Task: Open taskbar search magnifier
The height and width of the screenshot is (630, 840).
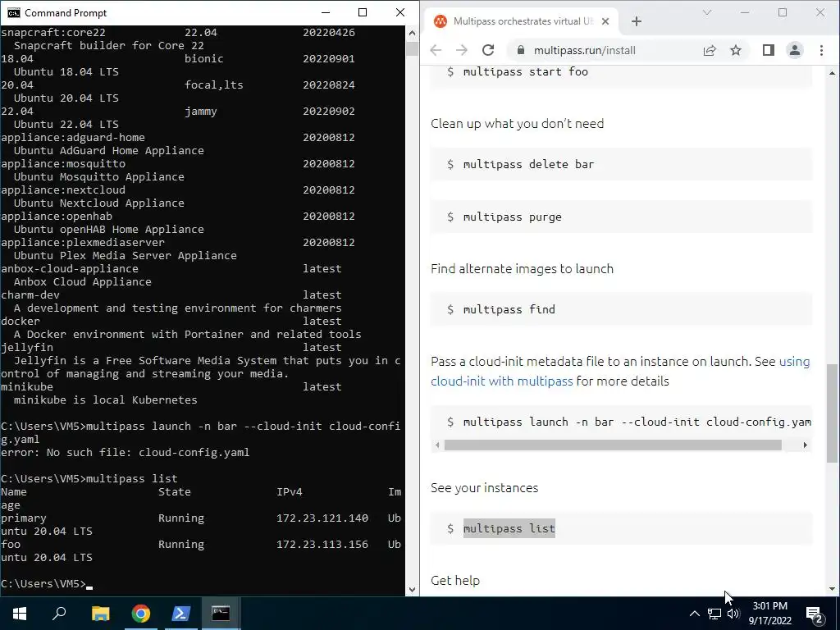Action: (x=59, y=614)
